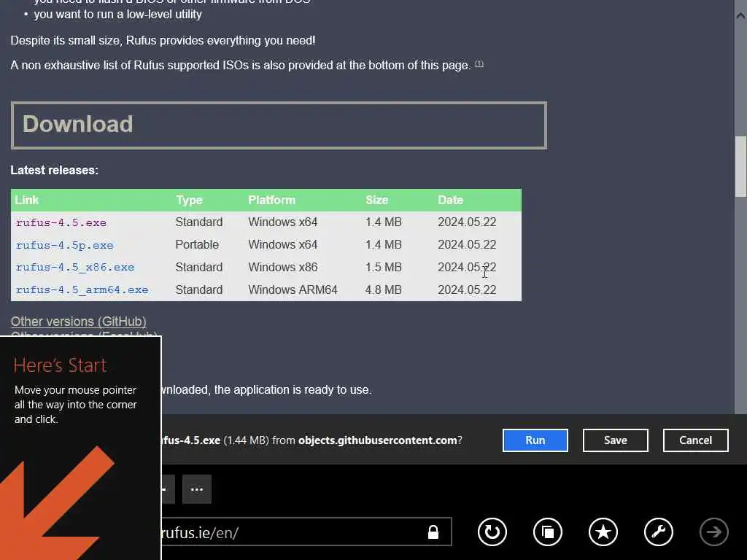Click the rufus.ie/en/ address bar field

click(x=306, y=532)
